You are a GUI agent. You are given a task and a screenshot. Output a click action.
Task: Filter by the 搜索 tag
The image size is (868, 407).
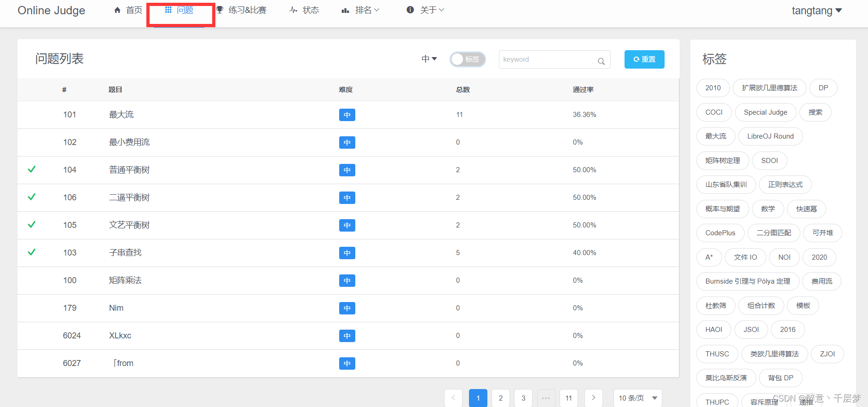click(x=816, y=112)
